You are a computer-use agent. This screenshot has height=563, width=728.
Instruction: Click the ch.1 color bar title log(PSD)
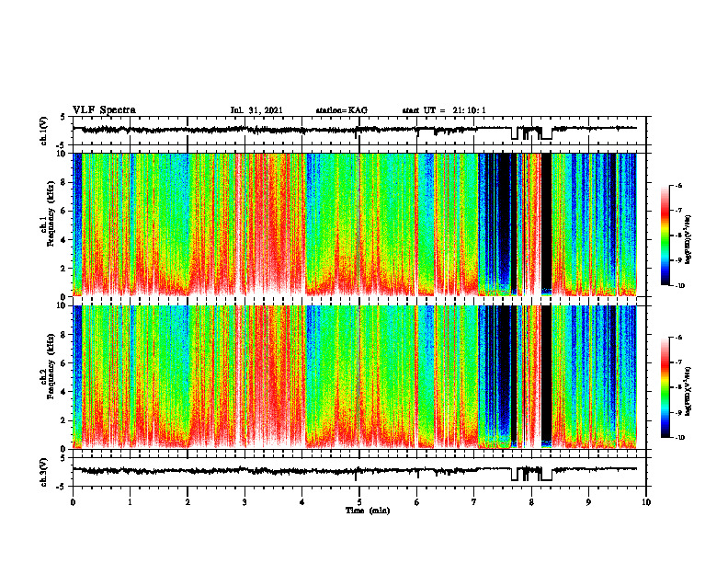click(688, 240)
